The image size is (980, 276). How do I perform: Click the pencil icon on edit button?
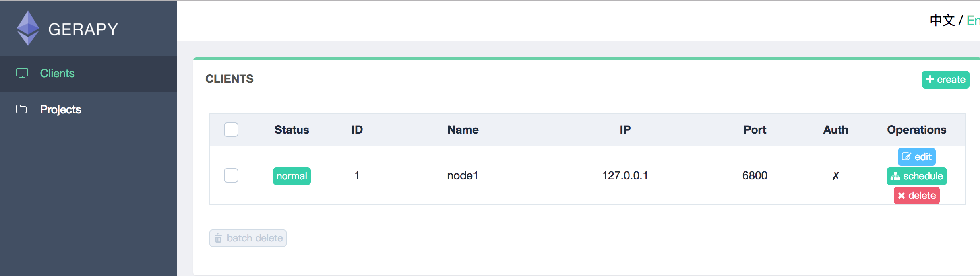click(x=906, y=157)
